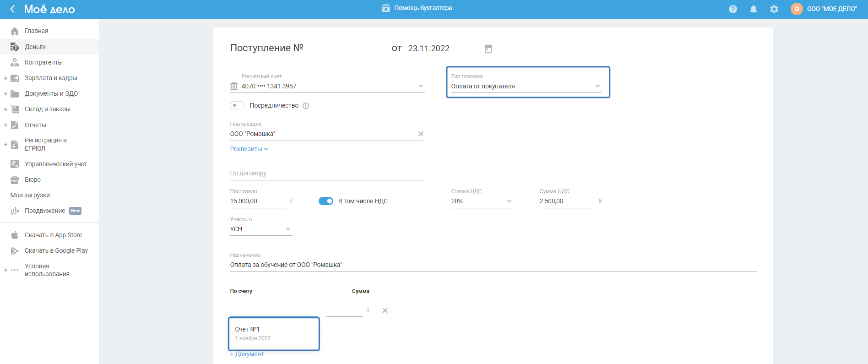Expand Реквизиты details link
Viewport: 868px width, 364px height.
coord(249,149)
